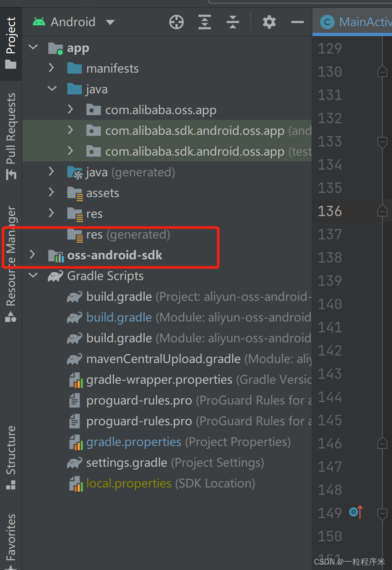Expand the com.alibaba.oss.app package
392x570 pixels.
tap(70, 109)
